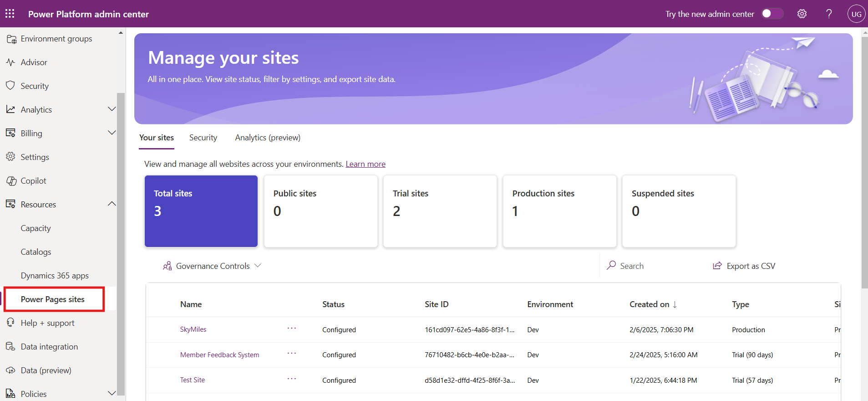Open the app launcher waffle icon
The image size is (868, 401).
[x=10, y=14]
